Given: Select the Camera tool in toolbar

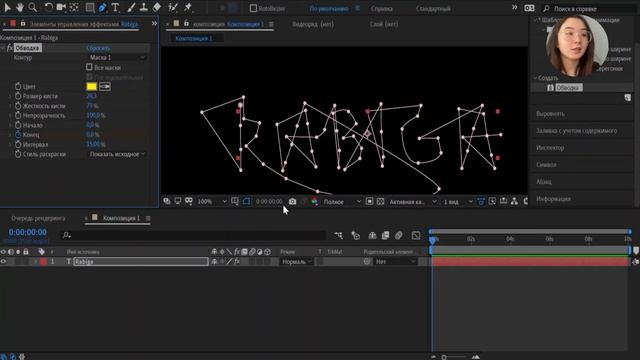Looking at the screenshot, I should pos(61,7).
